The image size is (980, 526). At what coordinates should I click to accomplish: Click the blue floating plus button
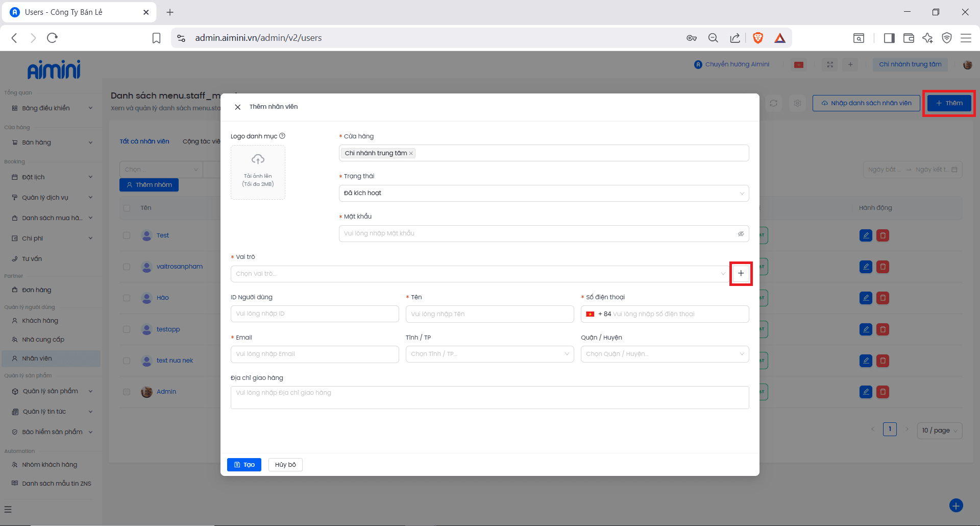tap(955, 506)
